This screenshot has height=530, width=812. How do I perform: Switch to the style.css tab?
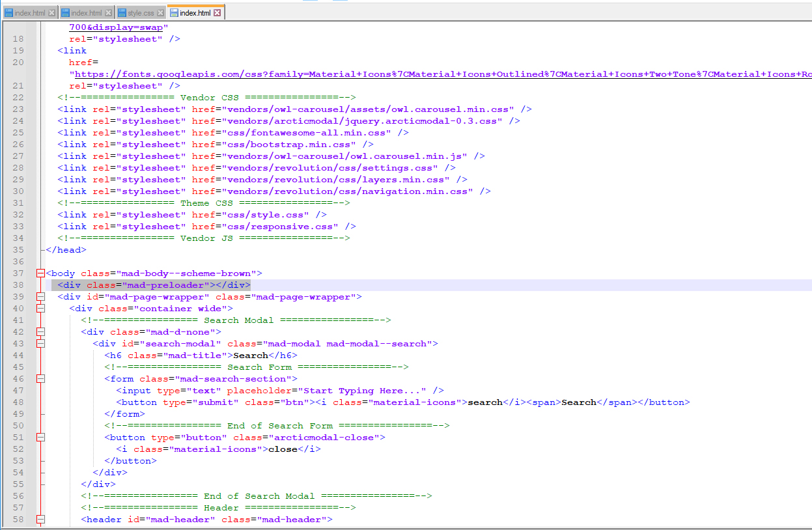click(x=141, y=13)
